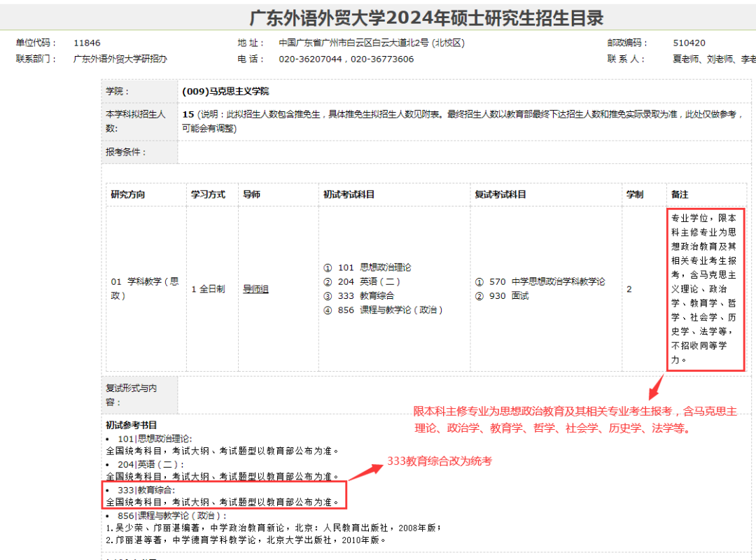This screenshot has height=560, width=756.
Task: Click the 本学科拟招生人数 label cell
Action: point(139,121)
